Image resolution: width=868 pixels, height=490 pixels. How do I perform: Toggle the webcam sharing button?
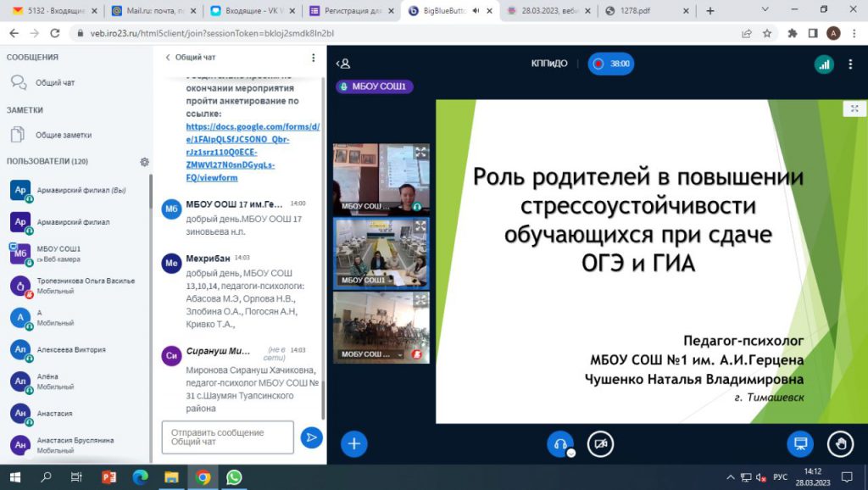coord(600,443)
